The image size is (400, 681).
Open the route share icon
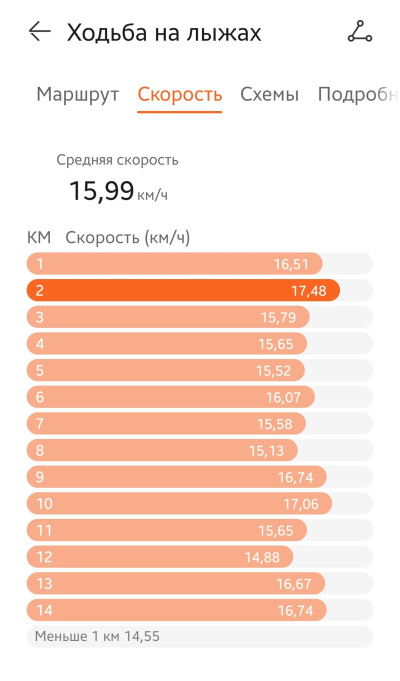pos(360,33)
